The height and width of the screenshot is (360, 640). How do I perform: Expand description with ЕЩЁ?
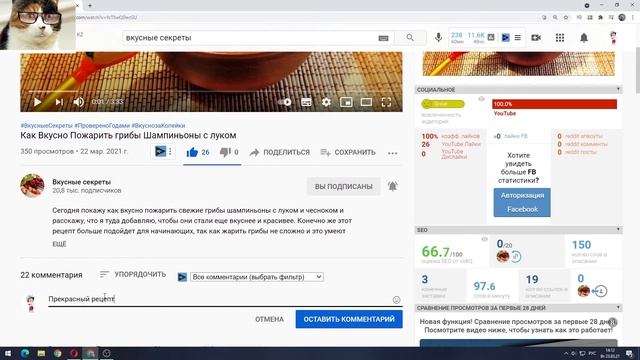[x=59, y=244]
